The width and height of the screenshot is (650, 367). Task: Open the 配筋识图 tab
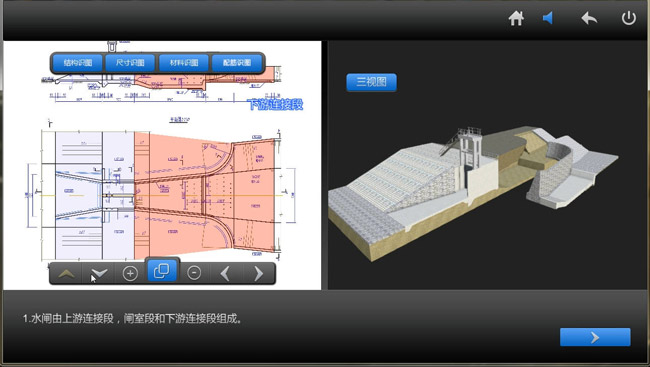coord(237,63)
